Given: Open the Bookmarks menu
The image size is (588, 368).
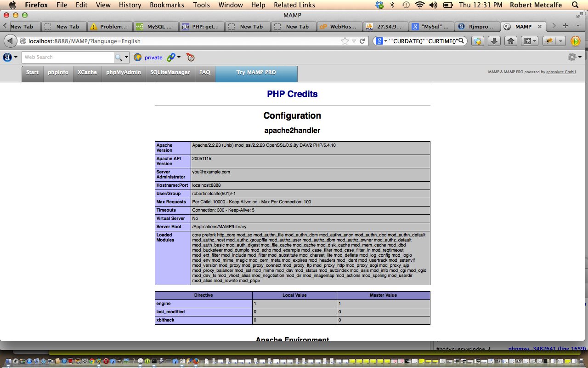Looking at the screenshot, I should click(168, 5).
